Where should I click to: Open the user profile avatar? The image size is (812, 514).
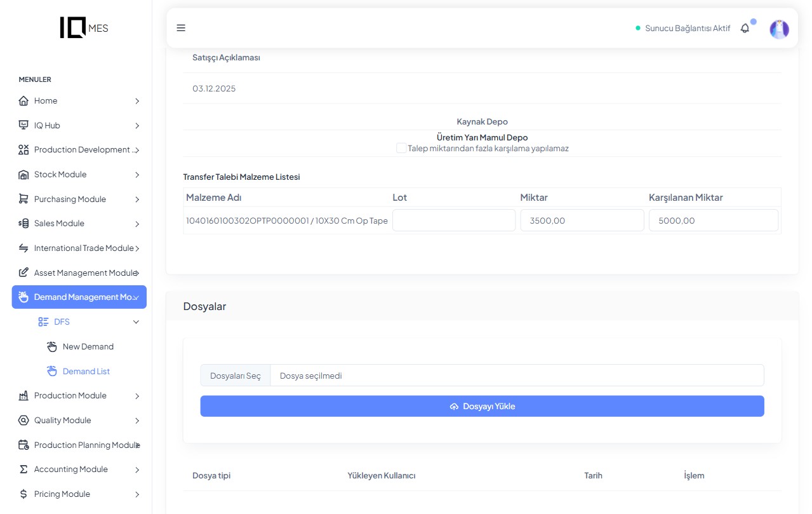pyautogui.click(x=779, y=29)
